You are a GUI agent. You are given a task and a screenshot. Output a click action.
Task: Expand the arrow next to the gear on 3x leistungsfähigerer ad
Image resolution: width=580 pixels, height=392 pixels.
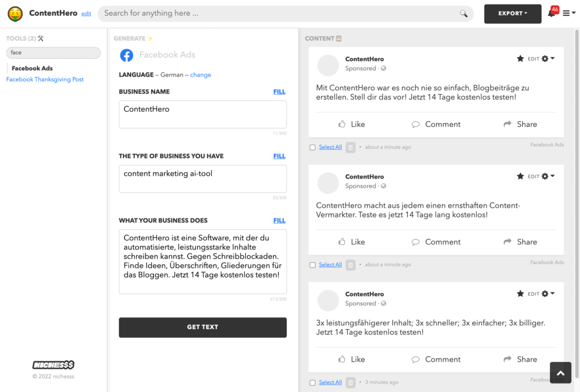[553, 293]
